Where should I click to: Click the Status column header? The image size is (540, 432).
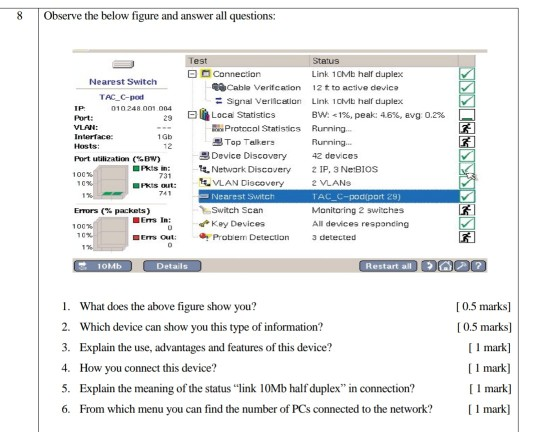tap(384, 61)
